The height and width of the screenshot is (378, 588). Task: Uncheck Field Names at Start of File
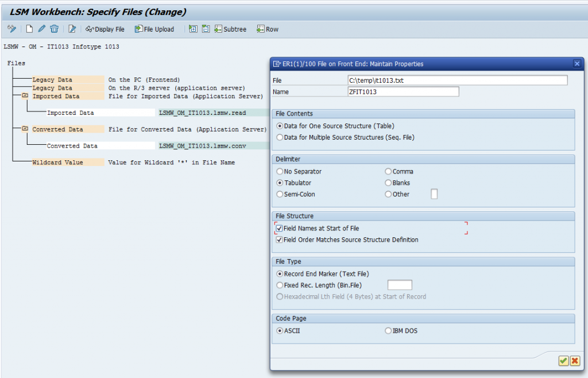[x=280, y=229]
